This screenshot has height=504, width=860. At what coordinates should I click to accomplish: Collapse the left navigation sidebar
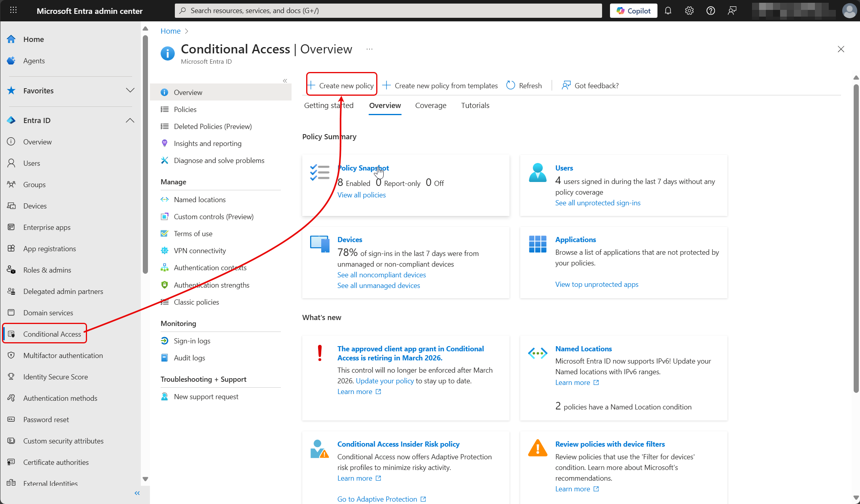[137, 493]
